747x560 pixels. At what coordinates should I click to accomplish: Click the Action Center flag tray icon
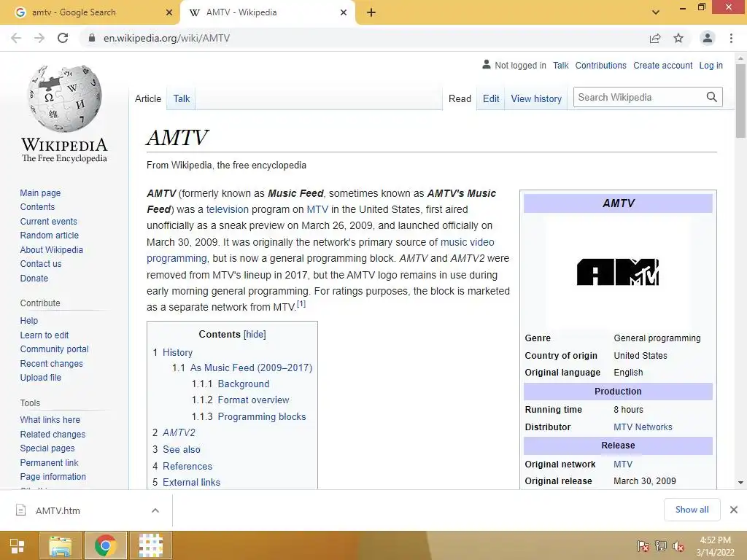(x=643, y=545)
